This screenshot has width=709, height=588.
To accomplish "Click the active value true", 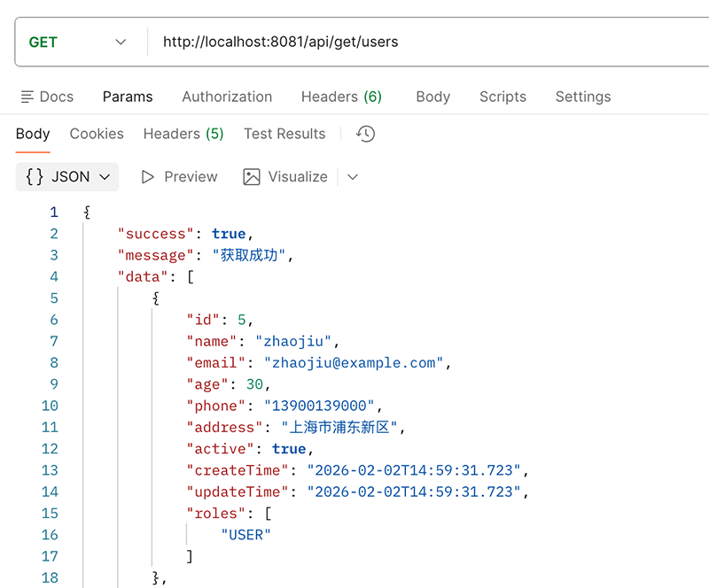I will (x=289, y=449).
